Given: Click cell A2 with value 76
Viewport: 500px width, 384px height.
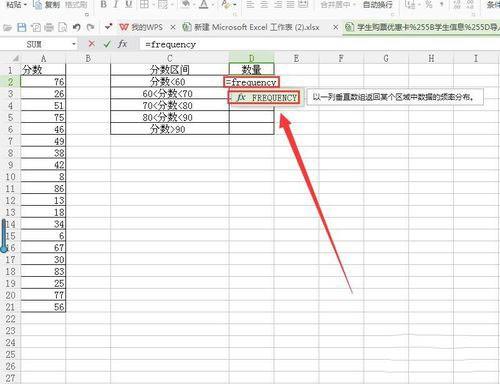Looking at the screenshot, I should (43, 82).
